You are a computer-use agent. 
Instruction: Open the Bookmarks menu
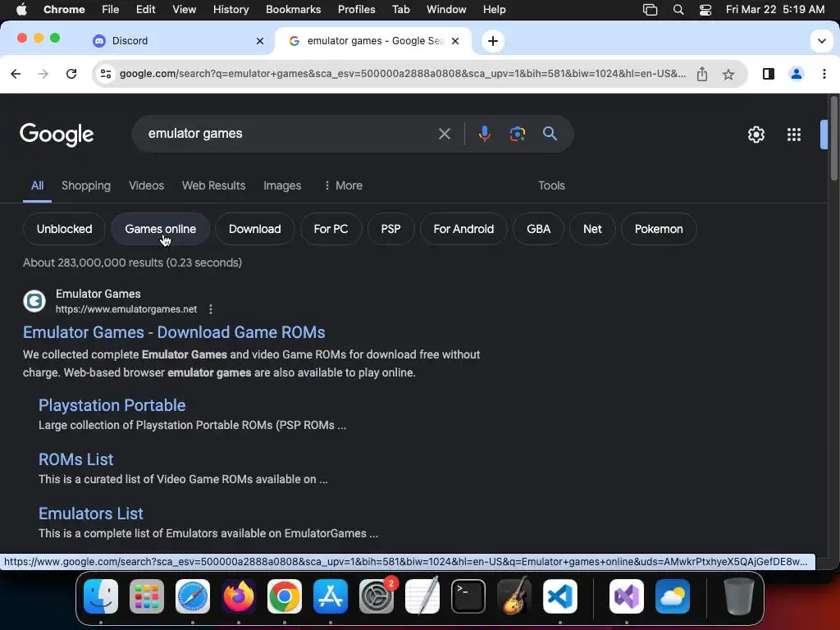[x=293, y=10]
